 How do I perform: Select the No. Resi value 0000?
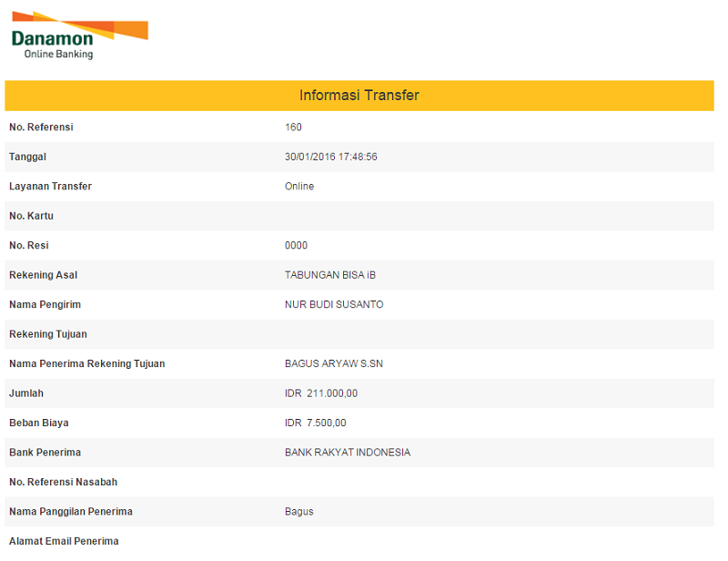(x=296, y=246)
